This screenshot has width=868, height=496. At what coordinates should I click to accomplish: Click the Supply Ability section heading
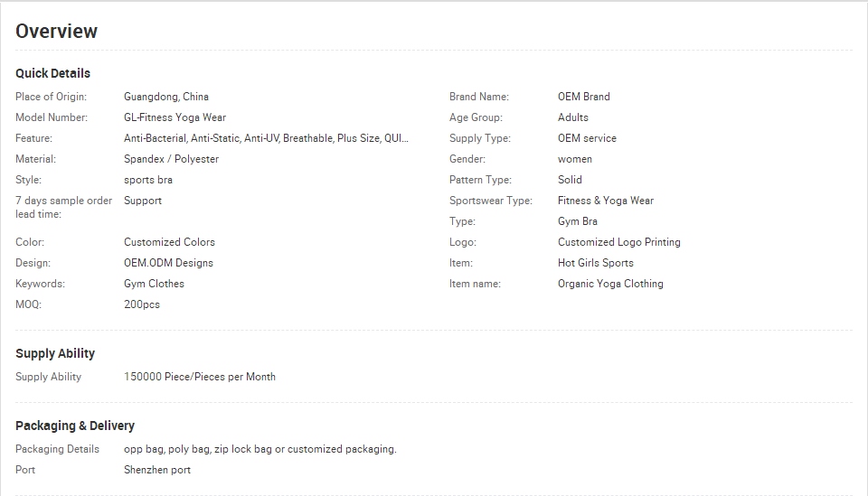click(x=55, y=353)
